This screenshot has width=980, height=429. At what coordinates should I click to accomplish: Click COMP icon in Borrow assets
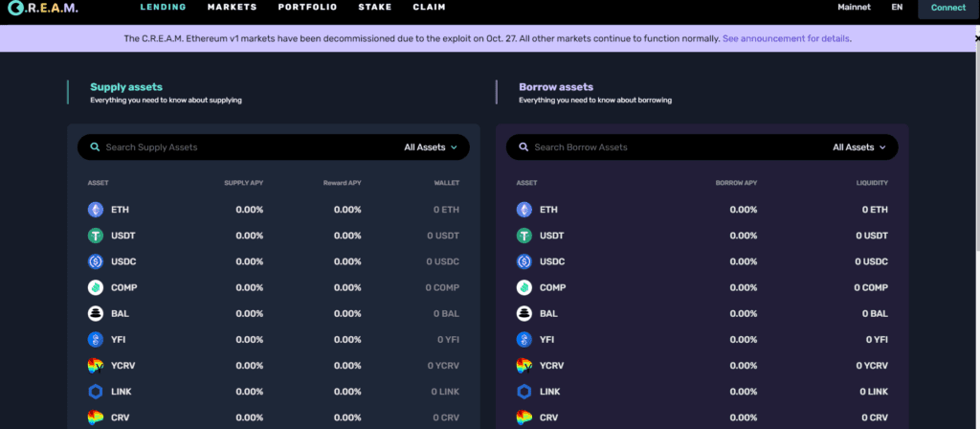point(523,287)
